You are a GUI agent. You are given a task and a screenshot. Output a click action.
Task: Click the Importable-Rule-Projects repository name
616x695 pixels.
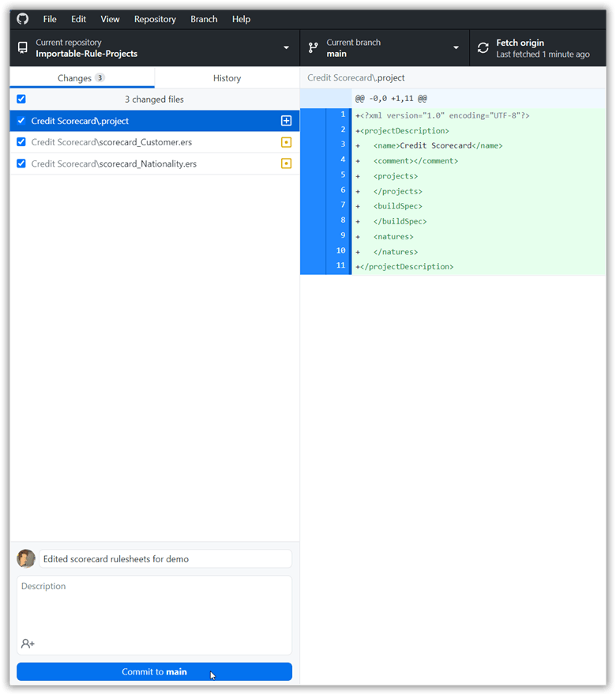[x=86, y=54]
